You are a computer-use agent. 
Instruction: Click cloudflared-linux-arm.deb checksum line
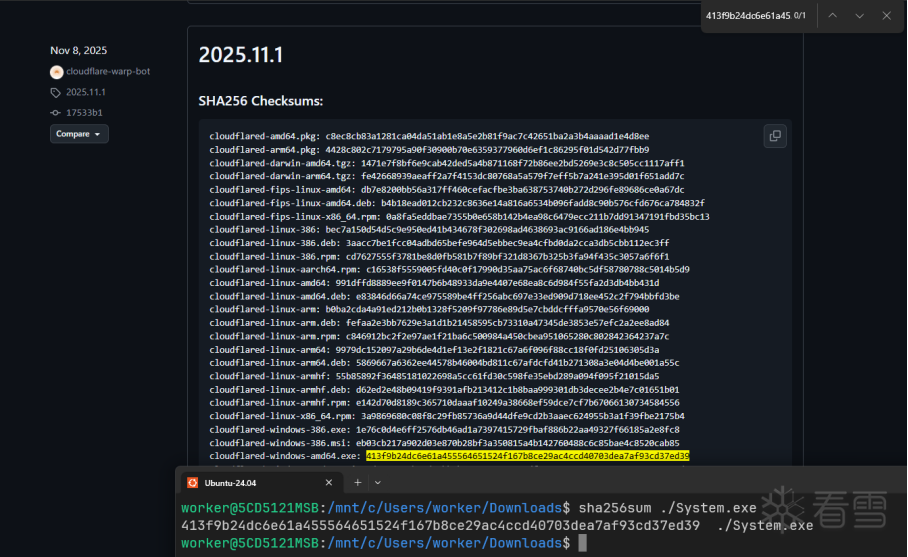[x=440, y=323]
